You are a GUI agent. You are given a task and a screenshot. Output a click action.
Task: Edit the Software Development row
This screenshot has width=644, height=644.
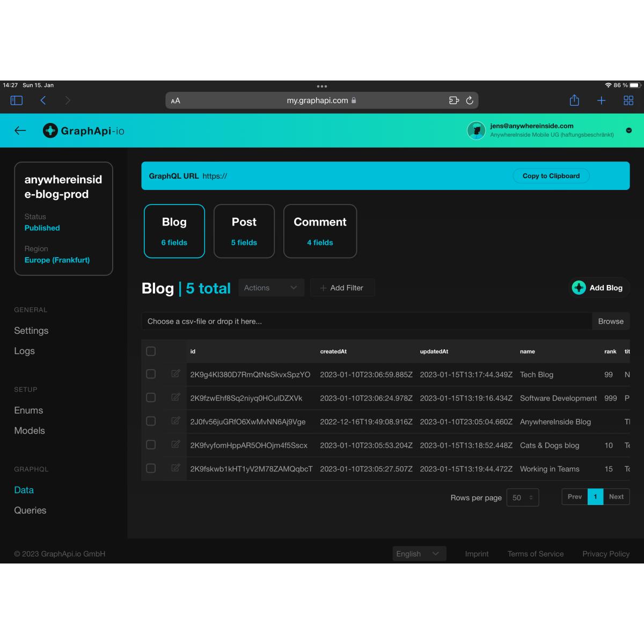[175, 397]
